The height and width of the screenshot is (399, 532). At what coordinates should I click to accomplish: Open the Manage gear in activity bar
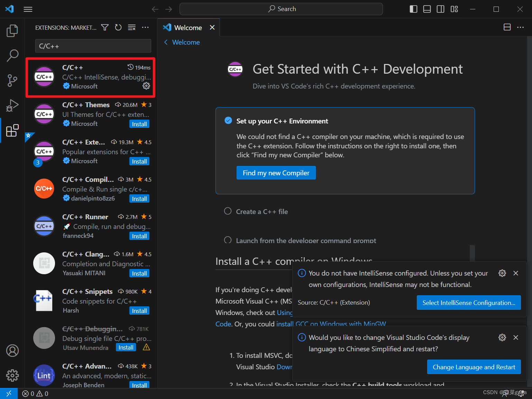[x=12, y=375]
